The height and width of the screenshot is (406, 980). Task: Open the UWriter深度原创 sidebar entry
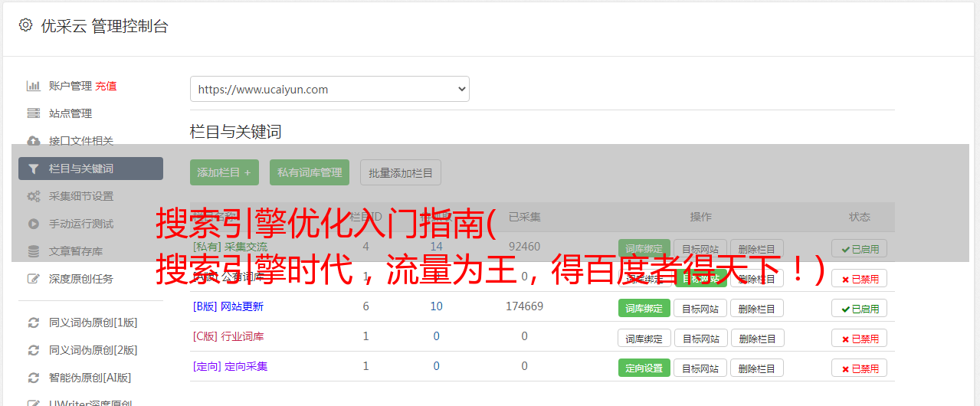90,402
